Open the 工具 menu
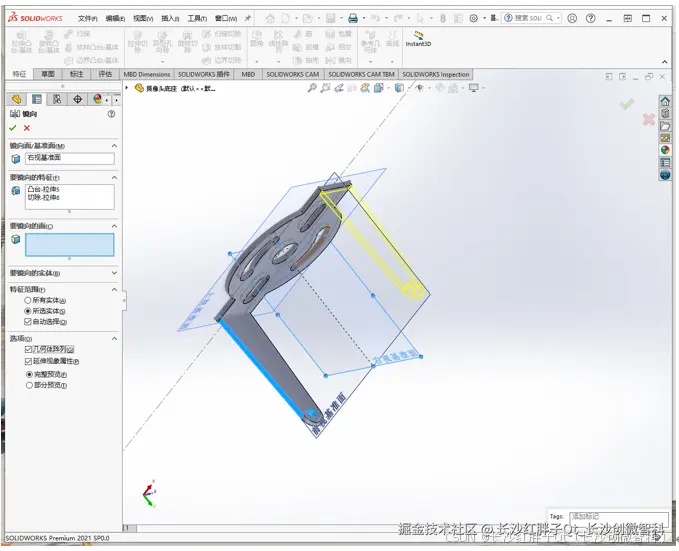 [197, 19]
